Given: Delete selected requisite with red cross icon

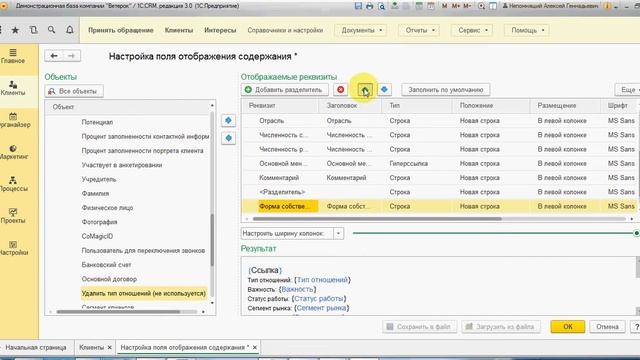Looking at the screenshot, I should coord(340,89).
